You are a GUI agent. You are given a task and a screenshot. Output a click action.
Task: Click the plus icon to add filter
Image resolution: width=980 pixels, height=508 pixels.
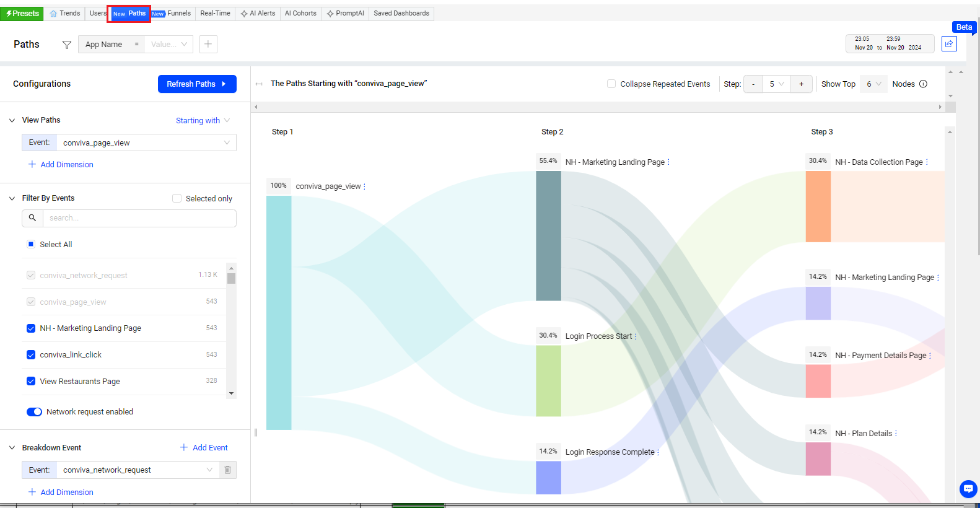click(x=208, y=44)
